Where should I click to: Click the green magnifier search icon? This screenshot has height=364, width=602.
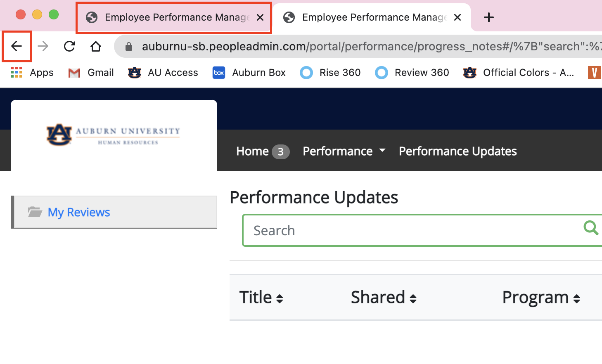591,228
